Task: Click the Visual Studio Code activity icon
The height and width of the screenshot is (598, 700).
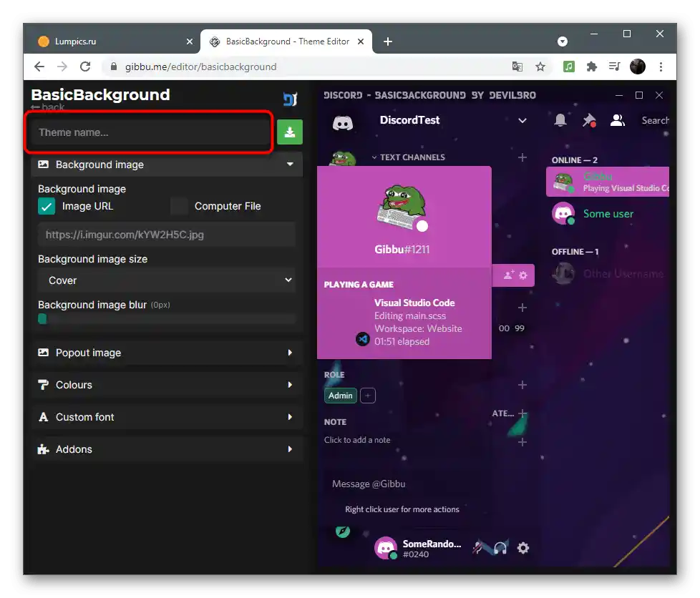Action: pos(362,339)
